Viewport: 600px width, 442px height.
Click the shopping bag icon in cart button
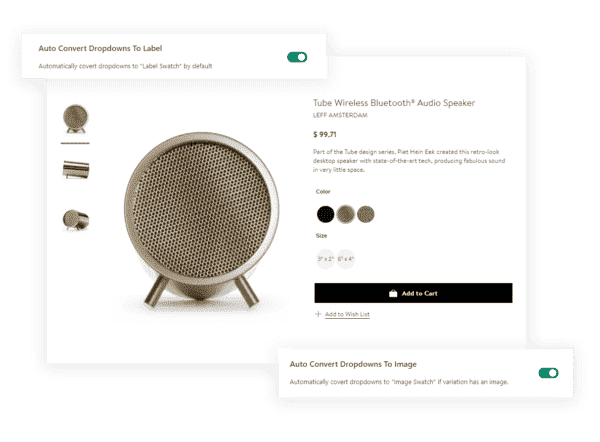[x=393, y=294]
